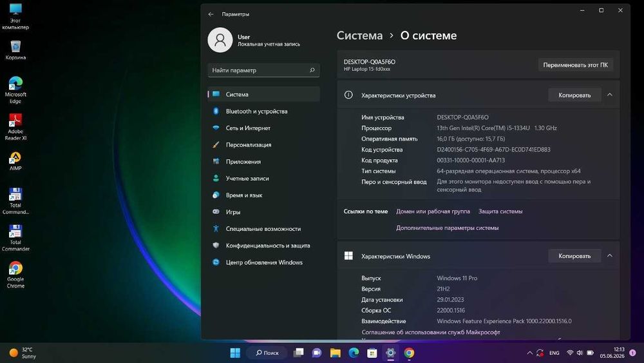
Task: Open Task View on taskbar
Action: coord(299,353)
